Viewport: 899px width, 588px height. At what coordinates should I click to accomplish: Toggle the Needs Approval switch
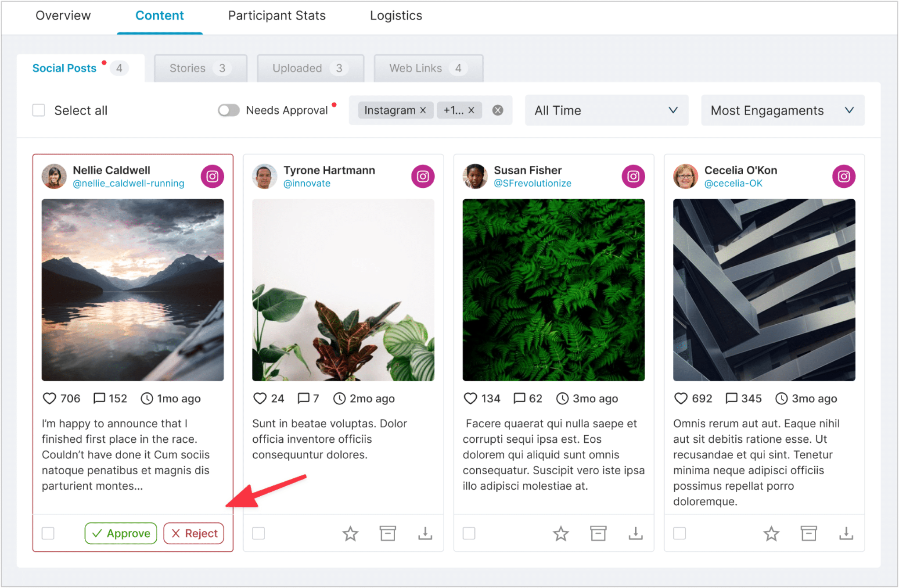229,111
